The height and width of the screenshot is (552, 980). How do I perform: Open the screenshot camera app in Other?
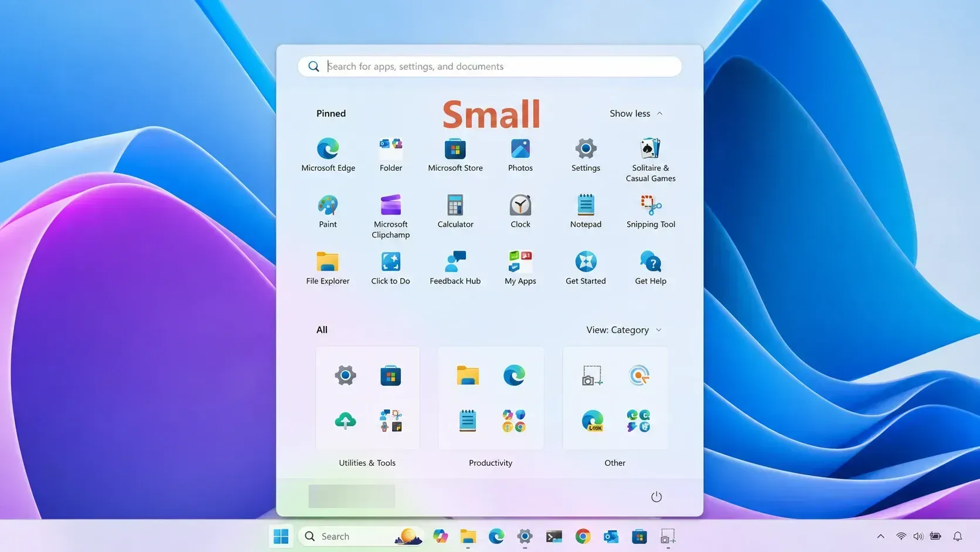592,375
